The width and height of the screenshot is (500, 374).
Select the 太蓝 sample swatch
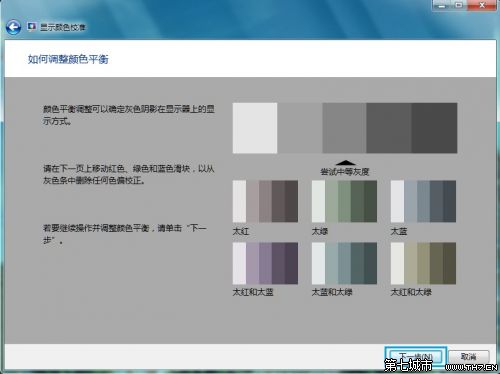tap(423, 201)
